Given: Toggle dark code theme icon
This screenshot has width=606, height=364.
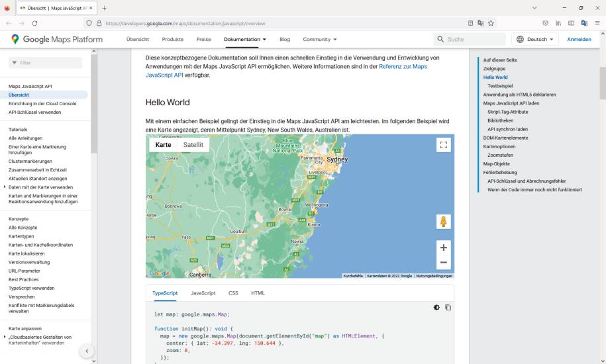Looking at the screenshot, I should pos(436,308).
